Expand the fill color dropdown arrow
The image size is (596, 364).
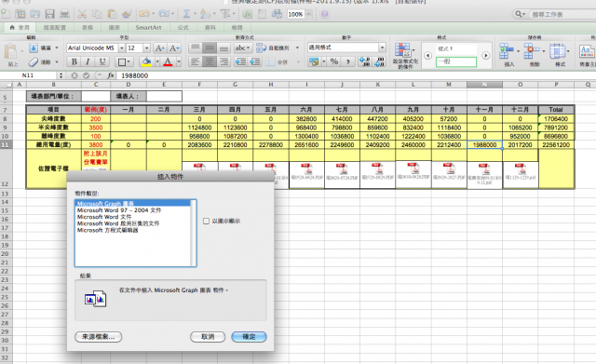[x=157, y=61]
